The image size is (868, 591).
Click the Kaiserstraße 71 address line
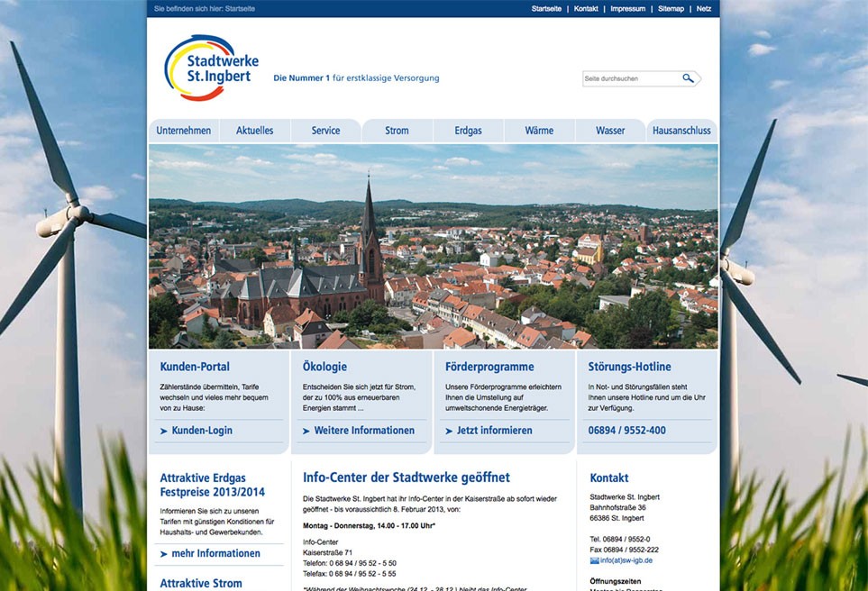328,552
